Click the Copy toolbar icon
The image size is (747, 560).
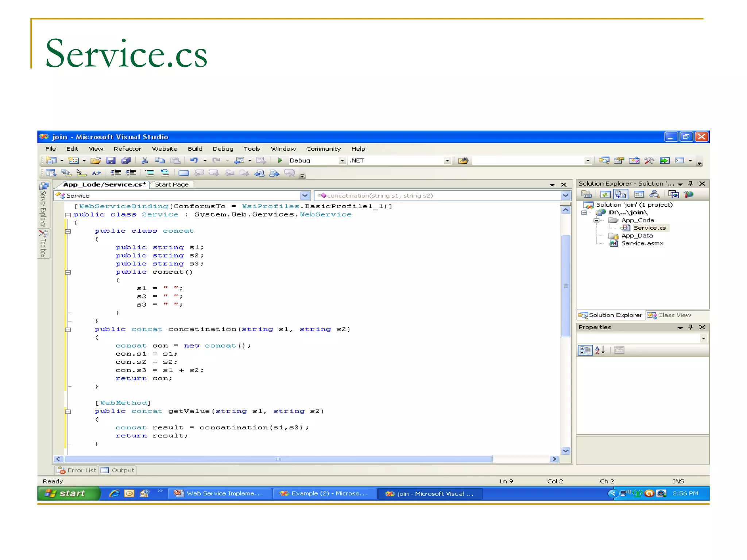coord(160,160)
